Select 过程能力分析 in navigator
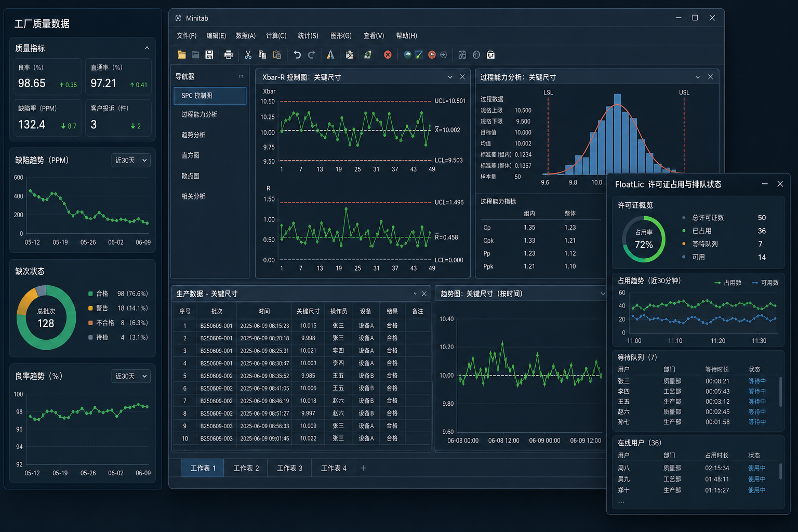Image resolution: width=798 pixels, height=532 pixels. 210,114
